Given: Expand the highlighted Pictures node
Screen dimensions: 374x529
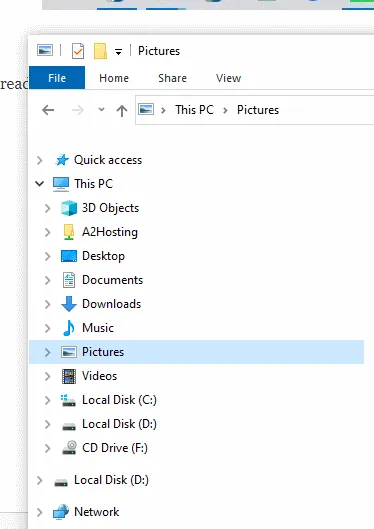Looking at the screenshot, I should pos(48,352).
